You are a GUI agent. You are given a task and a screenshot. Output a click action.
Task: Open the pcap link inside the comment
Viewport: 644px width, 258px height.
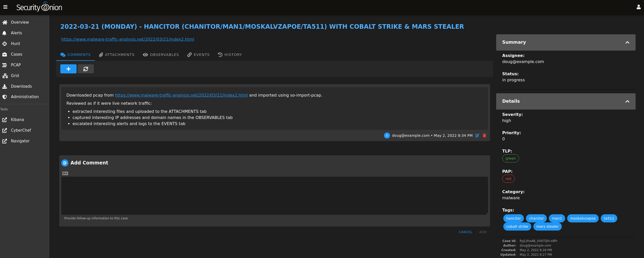tap(181, 95)
